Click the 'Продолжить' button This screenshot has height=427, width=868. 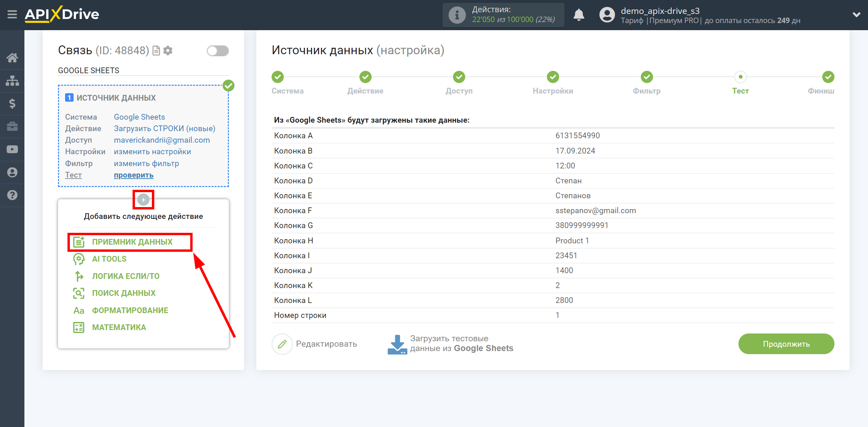(786, 344)
